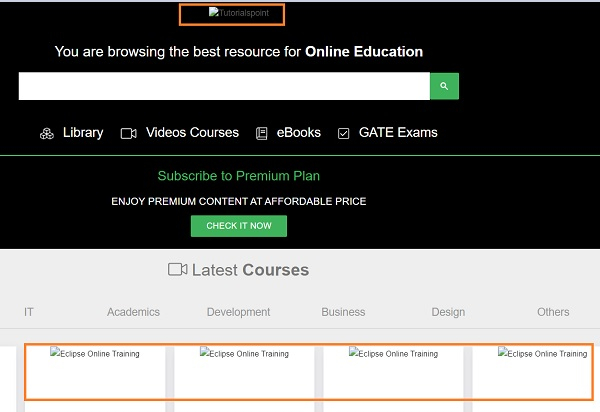The width and height of the screenshot is (600, 412).
Task: Click the green search magnifier button
Action: pyautogui.click(x=444, y=86)
